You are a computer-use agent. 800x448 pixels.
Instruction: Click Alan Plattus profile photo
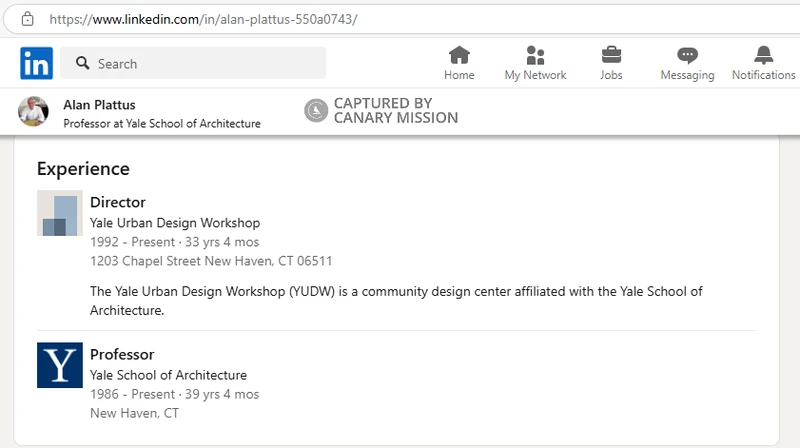33,111
